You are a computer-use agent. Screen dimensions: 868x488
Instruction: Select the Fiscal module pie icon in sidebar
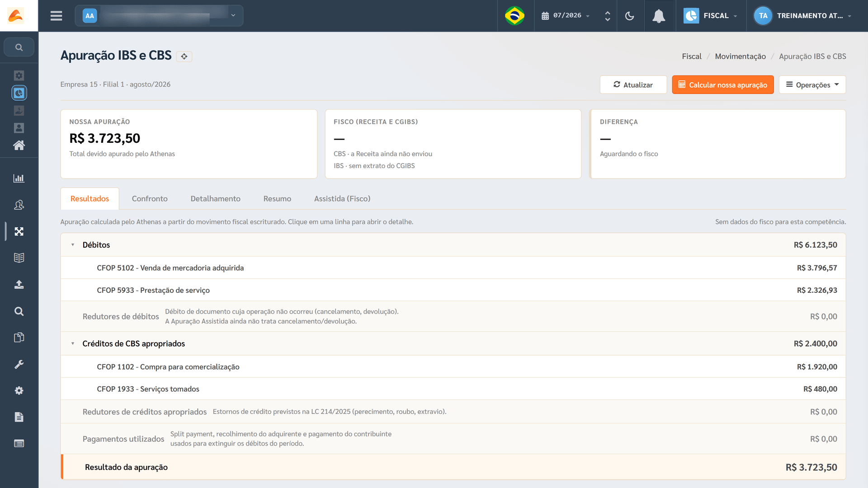(19, 93)
